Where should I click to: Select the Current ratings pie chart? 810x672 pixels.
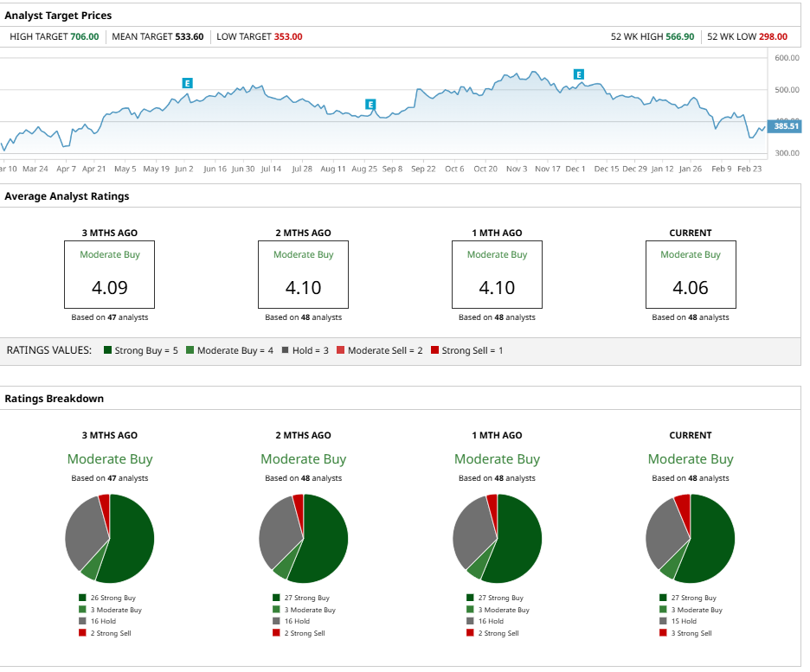click(691, 538)
